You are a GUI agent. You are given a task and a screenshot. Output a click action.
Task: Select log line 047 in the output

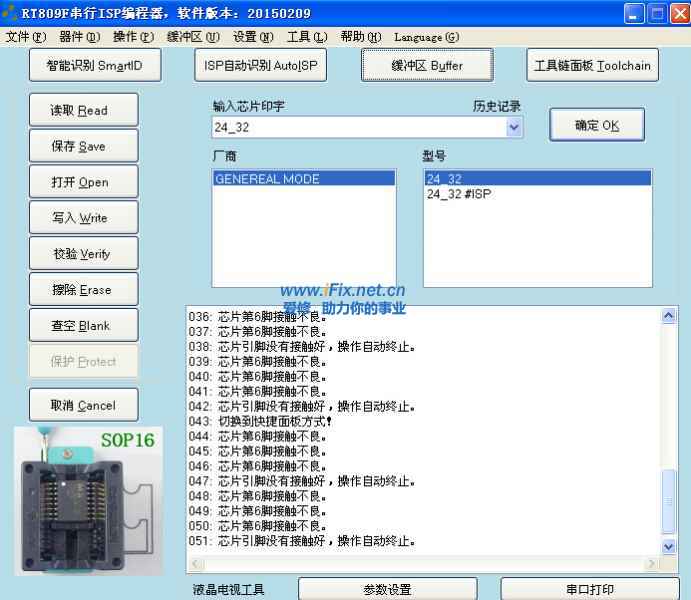pyautogui.click(x=302, y=481)
